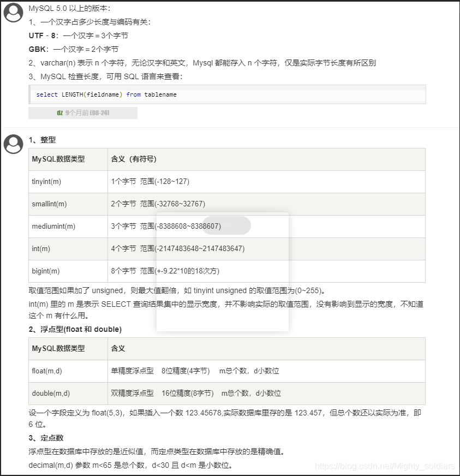Click the '3、定点数' heading

point(46,438)
